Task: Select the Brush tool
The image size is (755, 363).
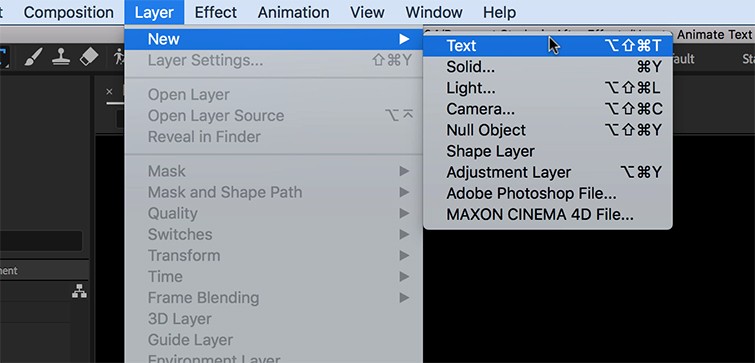Action: [x=34, y=58]
